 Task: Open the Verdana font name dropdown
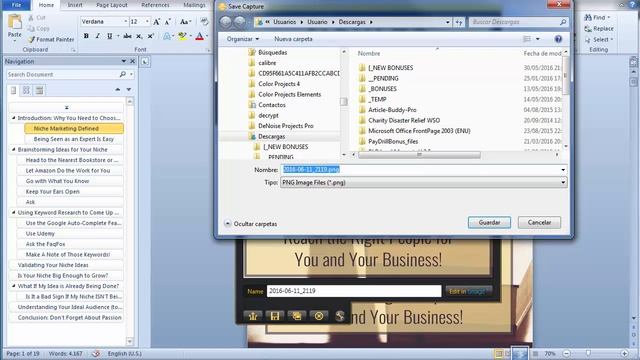point(125,22)
